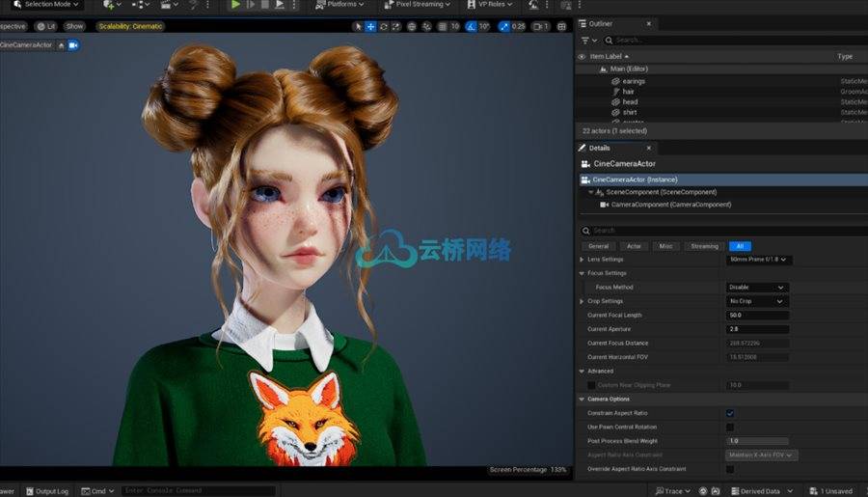The width and height of the screenshot is (868, 497).
Task: Click the Scalability: Cinematic button
Action: (130, 26)
